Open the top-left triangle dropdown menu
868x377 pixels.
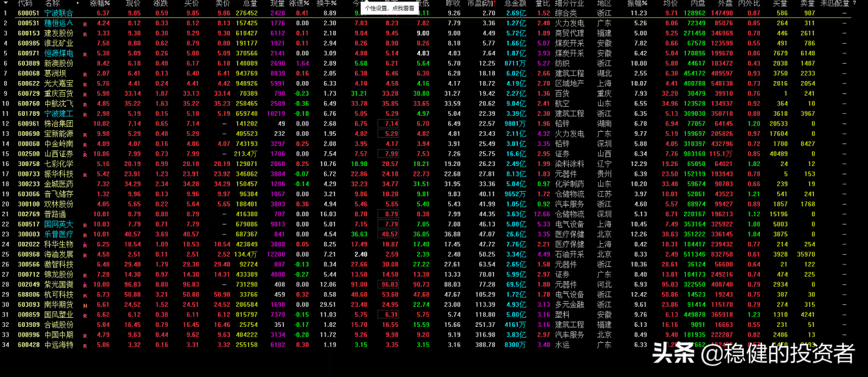click(x=5, y=3)
